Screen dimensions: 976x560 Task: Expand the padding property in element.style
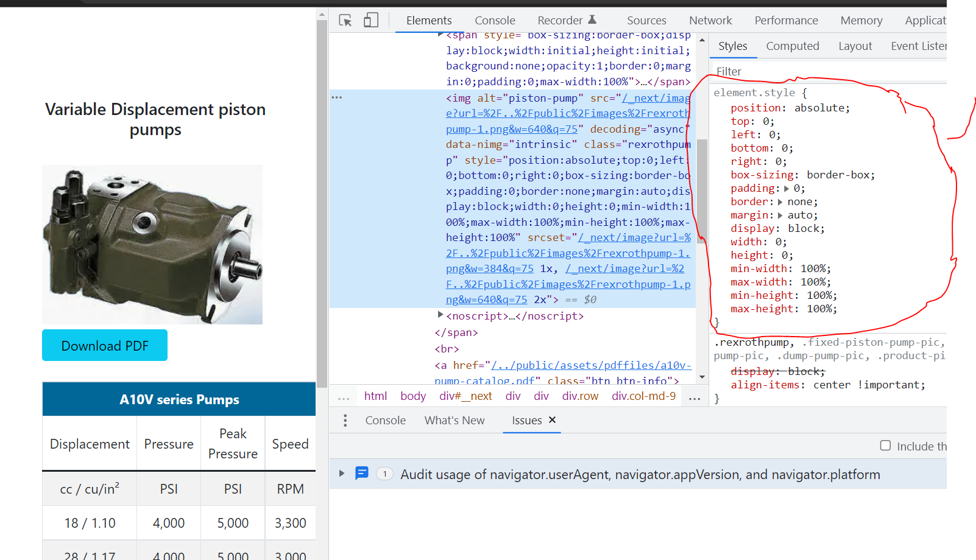(787, 188)
